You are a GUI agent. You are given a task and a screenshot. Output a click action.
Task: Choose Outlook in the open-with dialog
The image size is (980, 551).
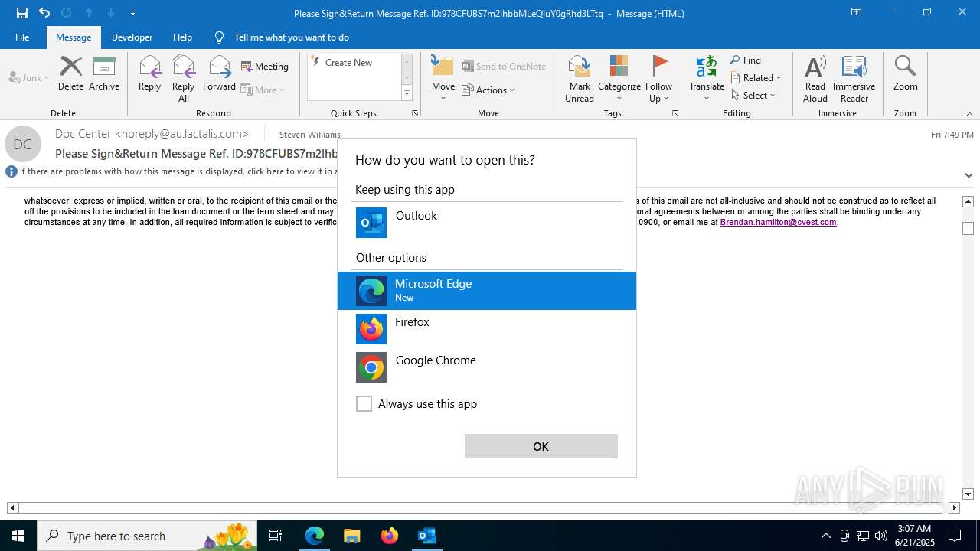pyautogui.click(x=487, y=223)
